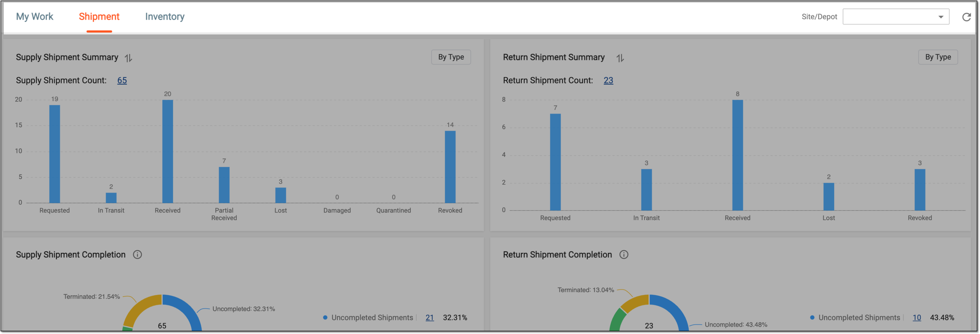Click the refresh icon
The width and height of the screenshot is (980, 334).
pyautogui.click(x=967, y=17)
